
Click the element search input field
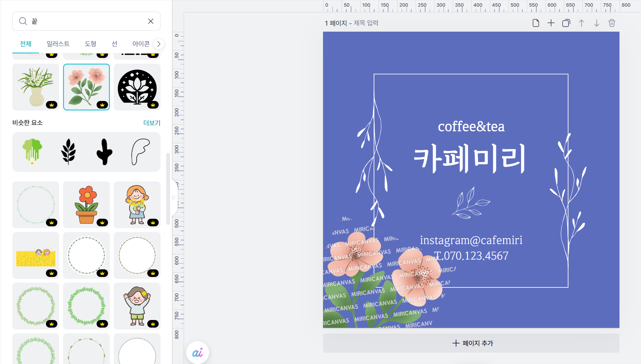(x=86, y=21)
